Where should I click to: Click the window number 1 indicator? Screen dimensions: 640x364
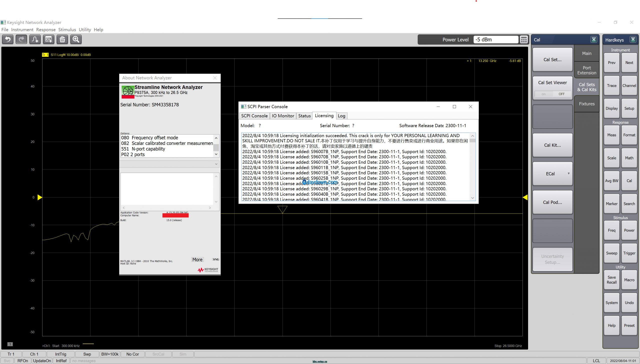click(x=10, y=344)
